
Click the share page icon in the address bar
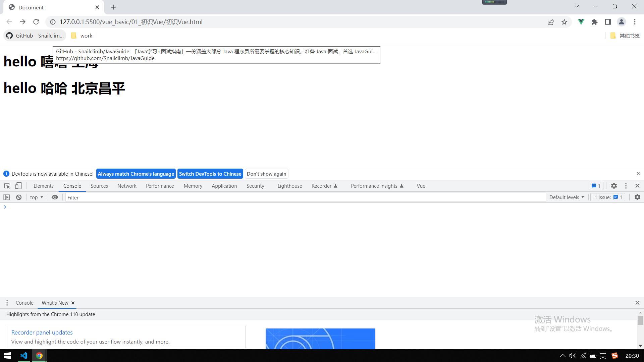pos(551,22)
